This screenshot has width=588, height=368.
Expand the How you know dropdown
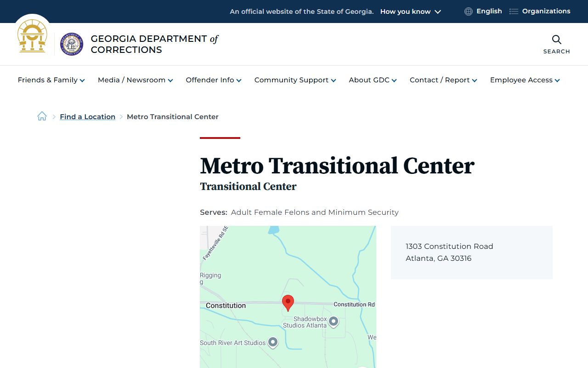(x=411, y=11)
